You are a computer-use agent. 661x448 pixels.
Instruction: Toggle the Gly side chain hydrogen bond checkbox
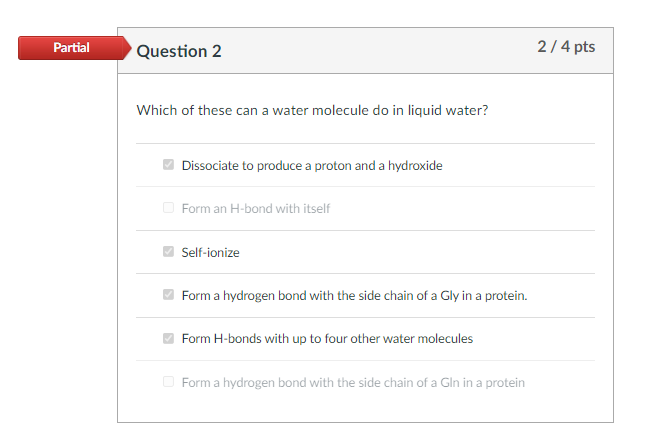pyautogui.click(x=168, y=295)
